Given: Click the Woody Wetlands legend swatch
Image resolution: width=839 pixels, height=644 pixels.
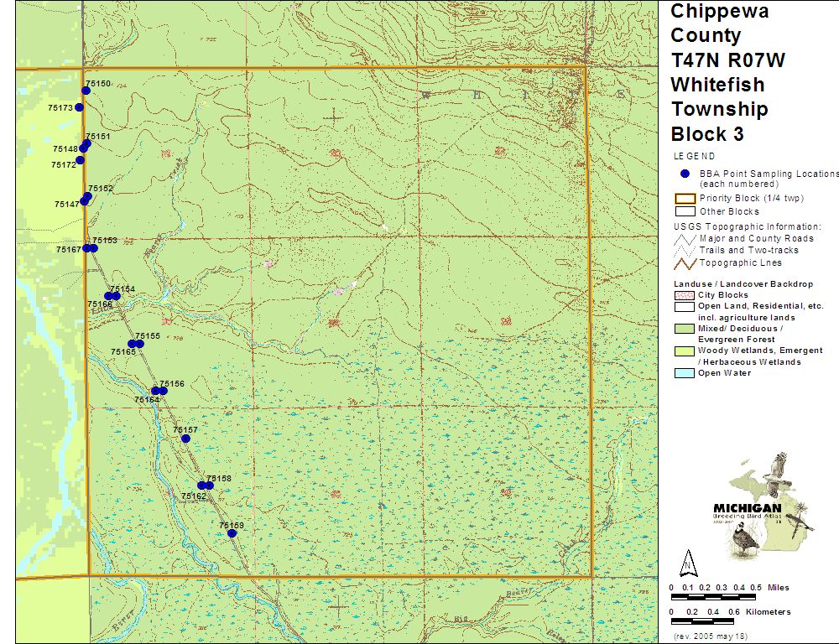Looking at the screenshot, I should pyautogui.click(x=685, y=351).
